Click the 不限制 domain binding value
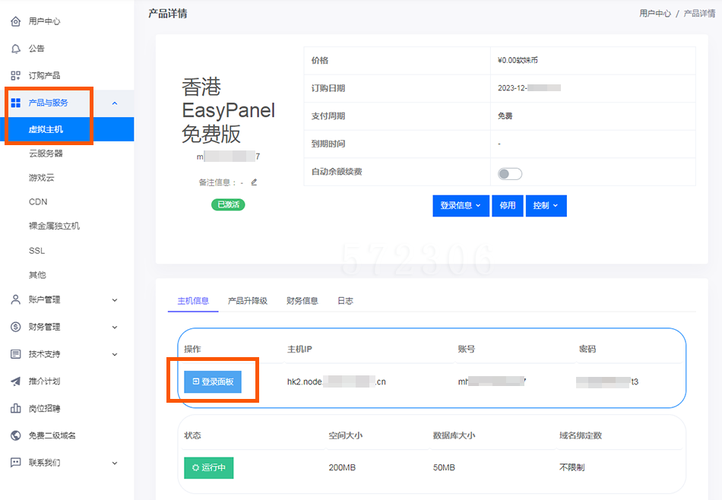Viewport: 722px width, 500px height. (x=572, y=468)
